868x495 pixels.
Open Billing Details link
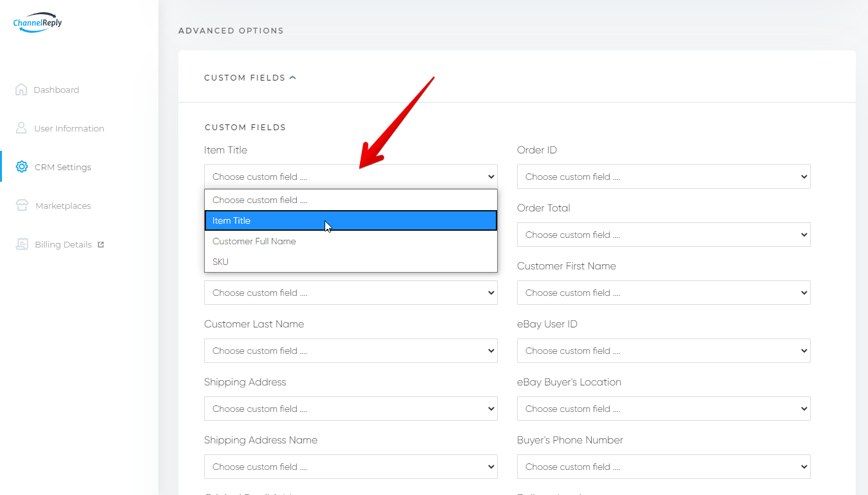(63, 244)
